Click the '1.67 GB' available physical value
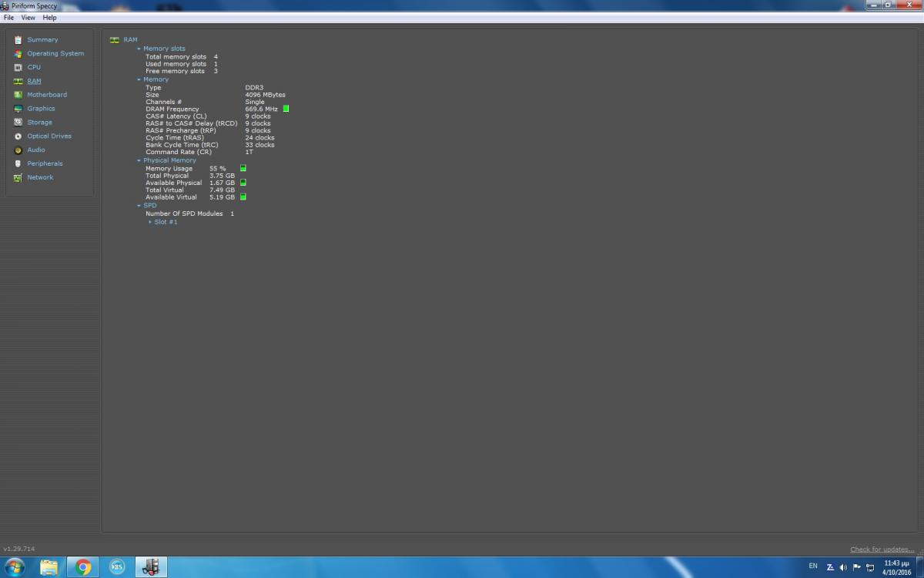 coord(223,183)
